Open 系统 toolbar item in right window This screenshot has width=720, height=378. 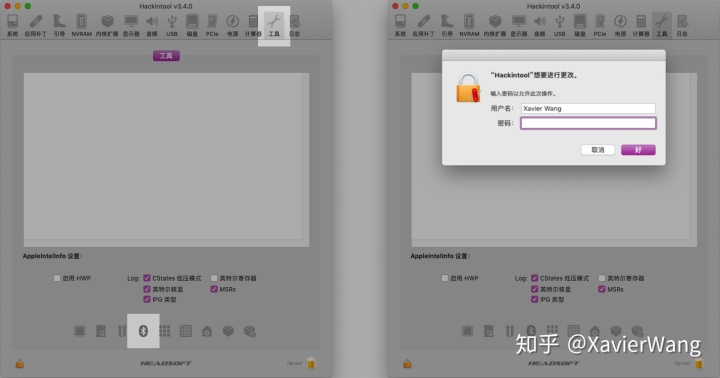tap(400, 25)
